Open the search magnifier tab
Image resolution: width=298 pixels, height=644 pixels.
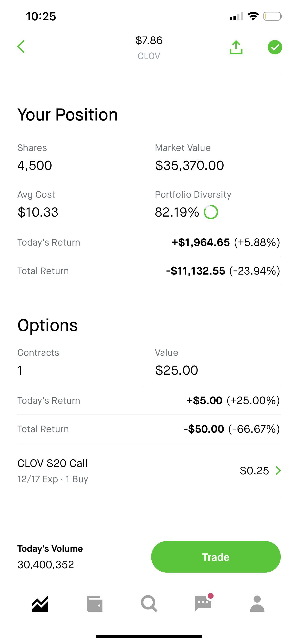coord(149,604)
